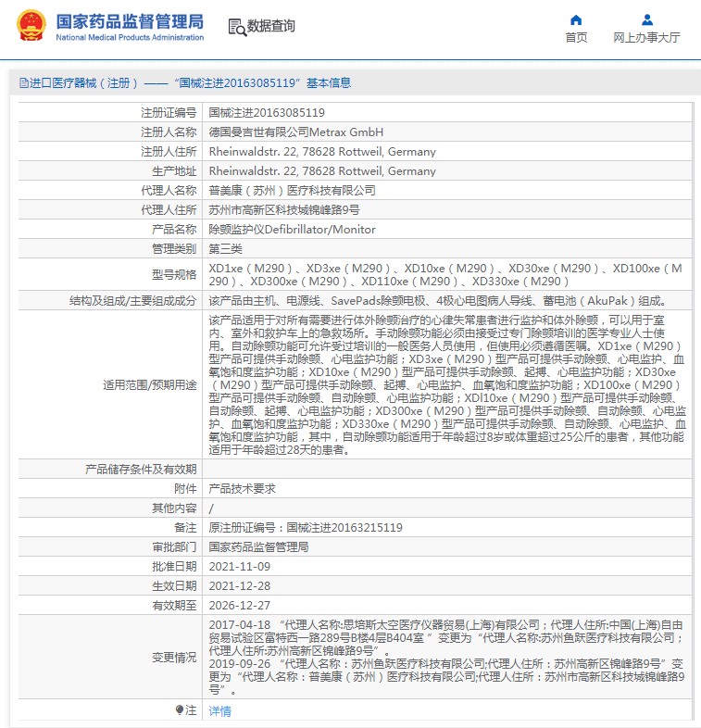This screenshot has height=728, width=701.
Task: Click the XD1xe model specification text
Action: point(445,275)
